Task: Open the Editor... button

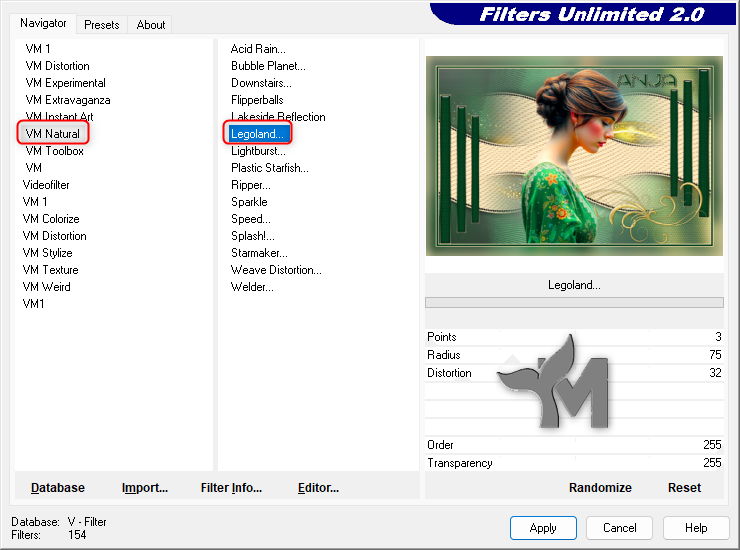Action: pos(318,487)
